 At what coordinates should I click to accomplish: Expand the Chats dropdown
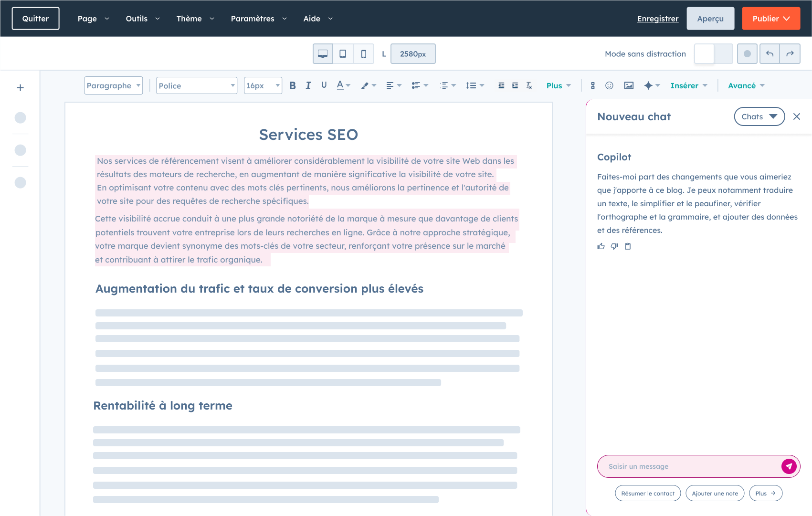[759, 116]
